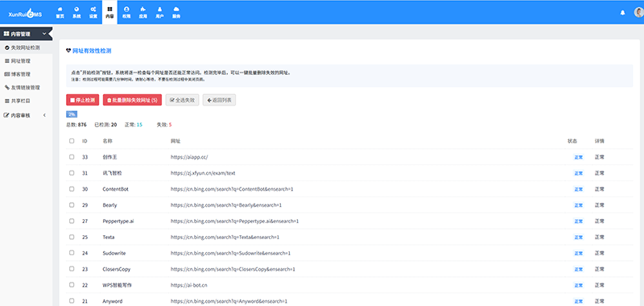Check the box for row Bearly
The image size is (644, 306).
coord(72,205)
